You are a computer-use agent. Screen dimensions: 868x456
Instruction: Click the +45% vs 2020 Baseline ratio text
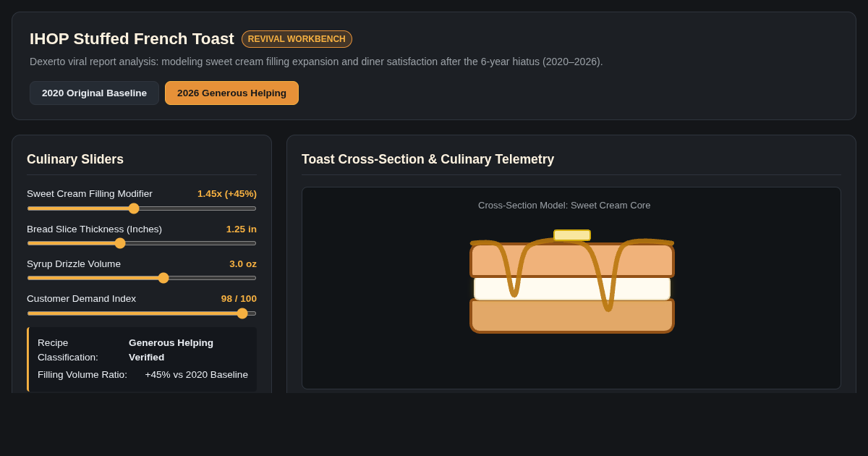pyautogui.click(x=196, y=374)
